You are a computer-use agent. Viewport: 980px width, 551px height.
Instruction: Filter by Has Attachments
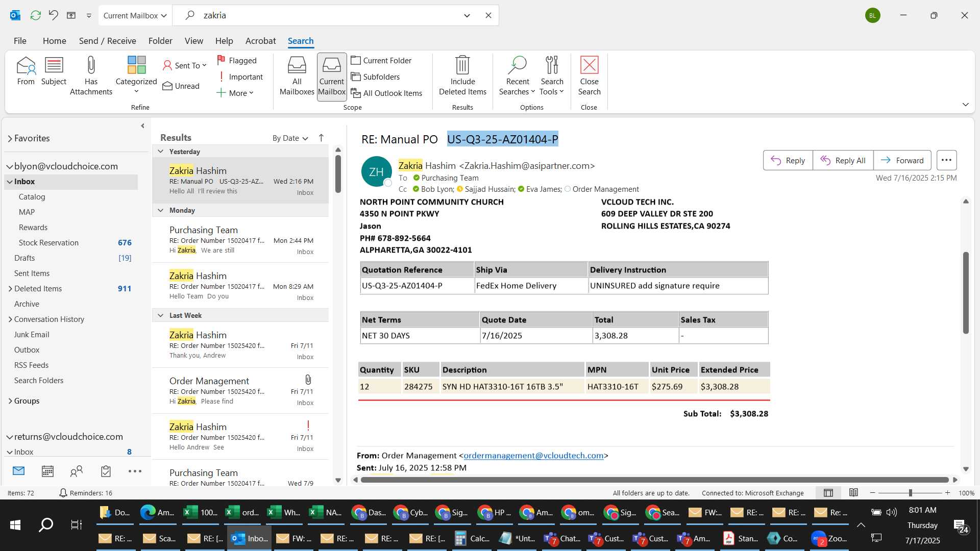[x=91, y=76]
